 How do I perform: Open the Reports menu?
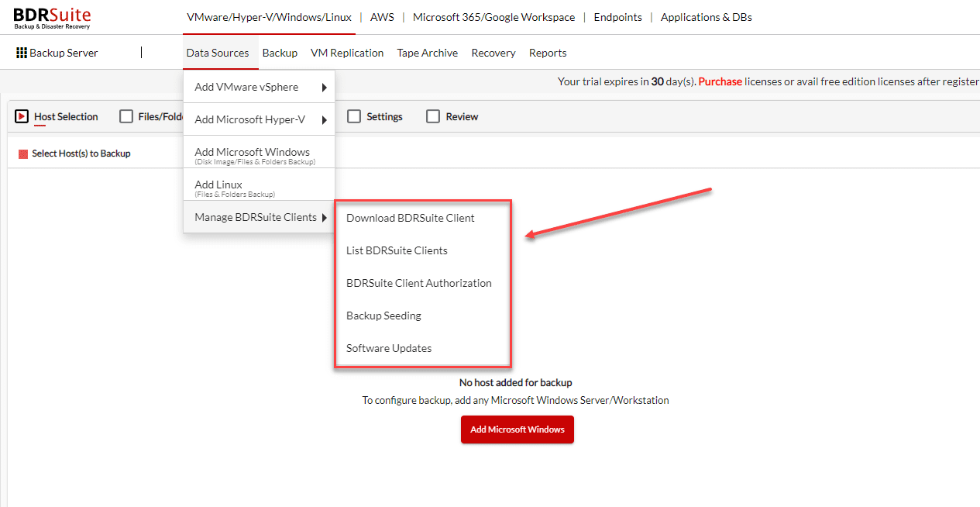548,53
